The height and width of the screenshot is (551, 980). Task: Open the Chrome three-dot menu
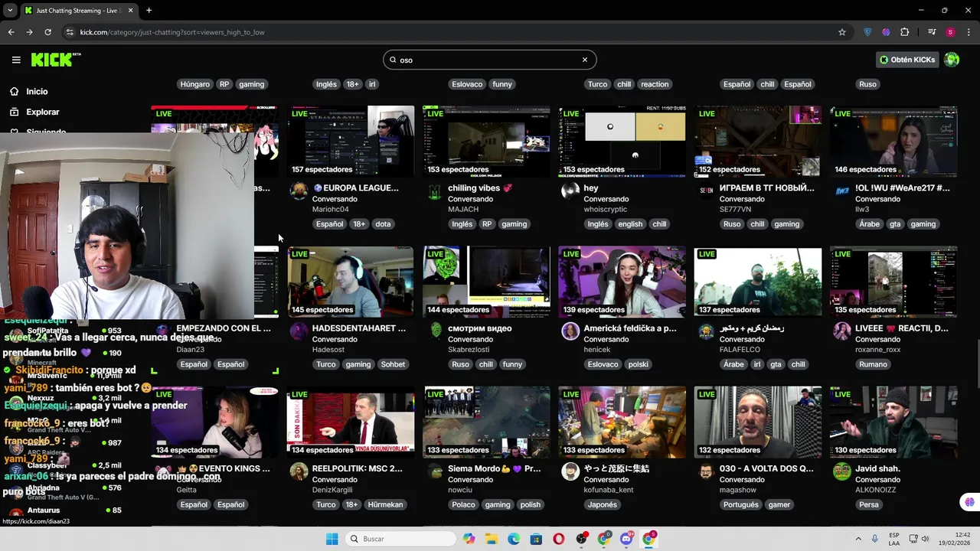[968, 32]
